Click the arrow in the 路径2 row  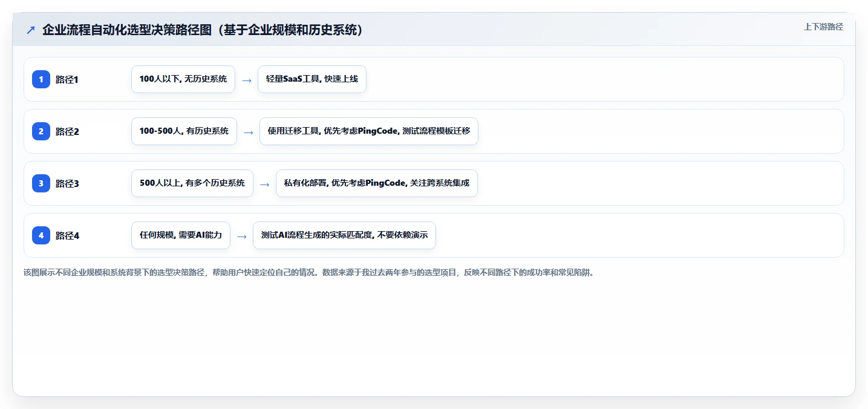[x=249, y=132]
